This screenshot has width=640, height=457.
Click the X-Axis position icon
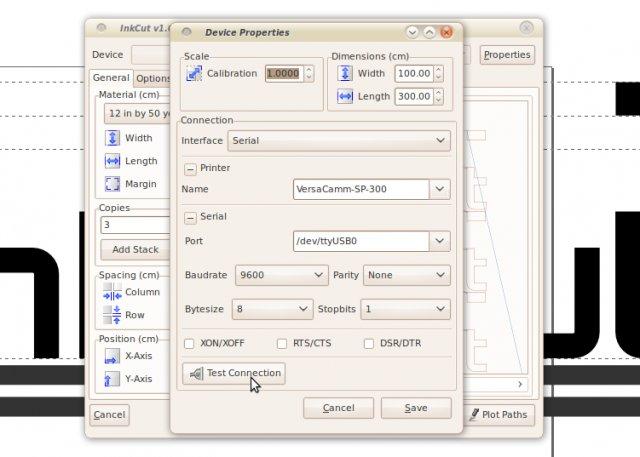(x=112, y=356)
